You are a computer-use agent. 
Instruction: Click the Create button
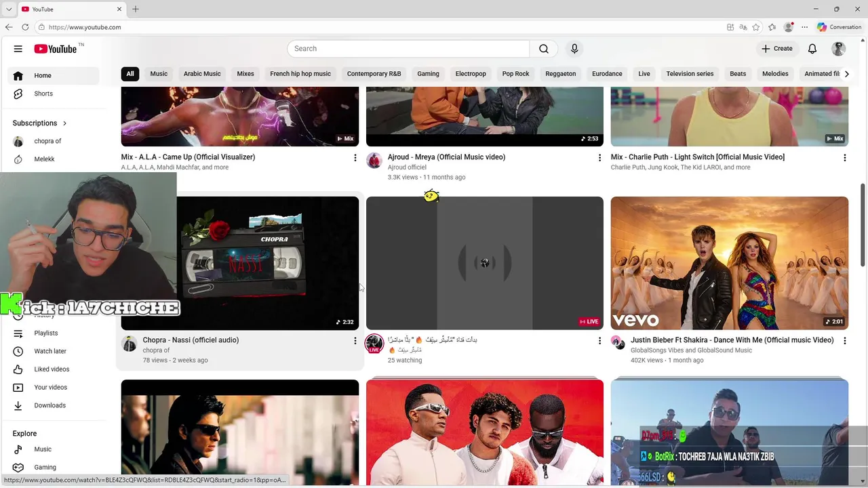[x=777, y=49]
